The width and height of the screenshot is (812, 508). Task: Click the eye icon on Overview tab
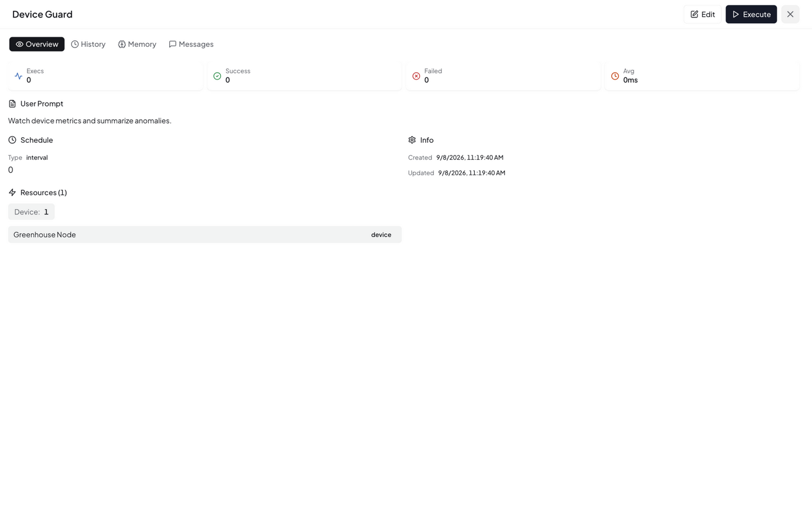pyautogui.click(x=19, y=44)
